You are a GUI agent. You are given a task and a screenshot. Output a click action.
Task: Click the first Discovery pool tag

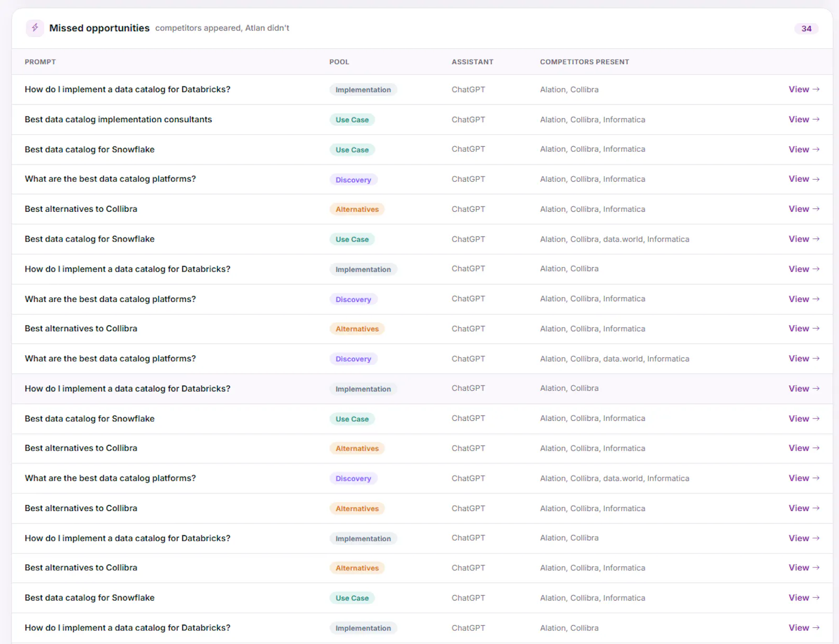coord(353,180)
